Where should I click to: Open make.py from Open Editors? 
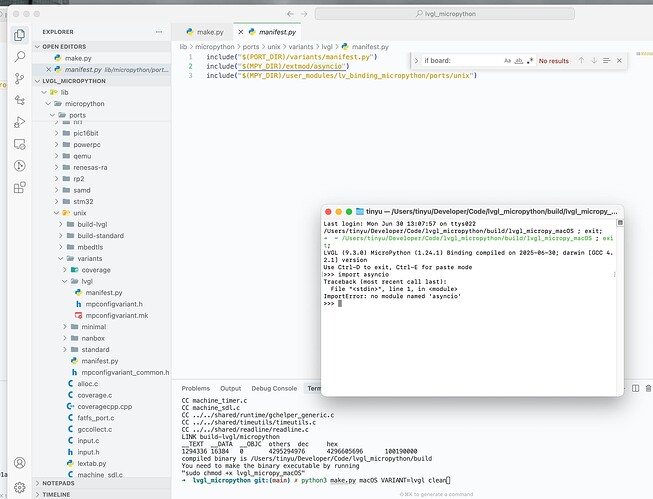coord(102,58)
